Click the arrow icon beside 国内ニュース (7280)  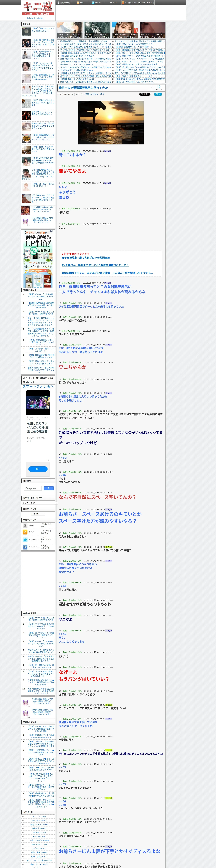pos(23,825)
